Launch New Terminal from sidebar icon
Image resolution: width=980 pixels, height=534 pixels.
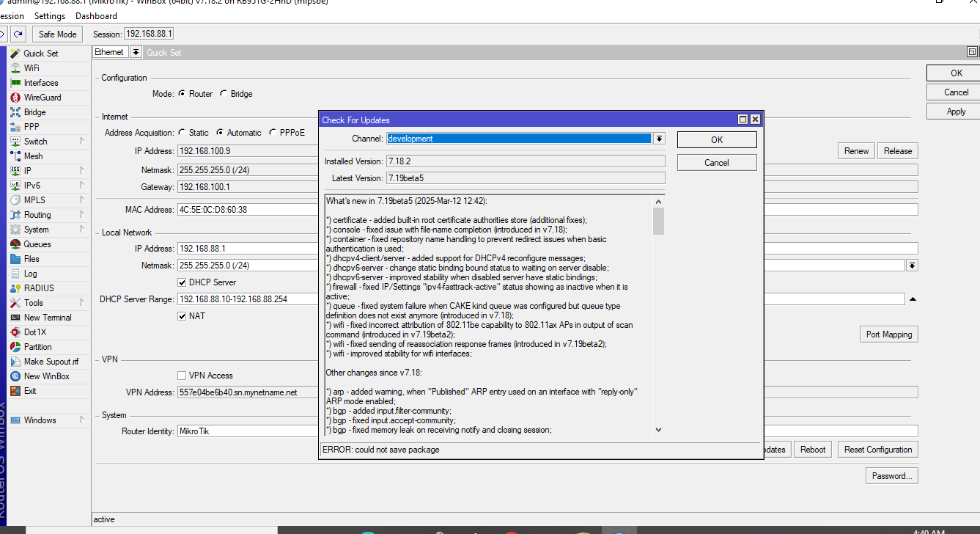coord(15,318)
